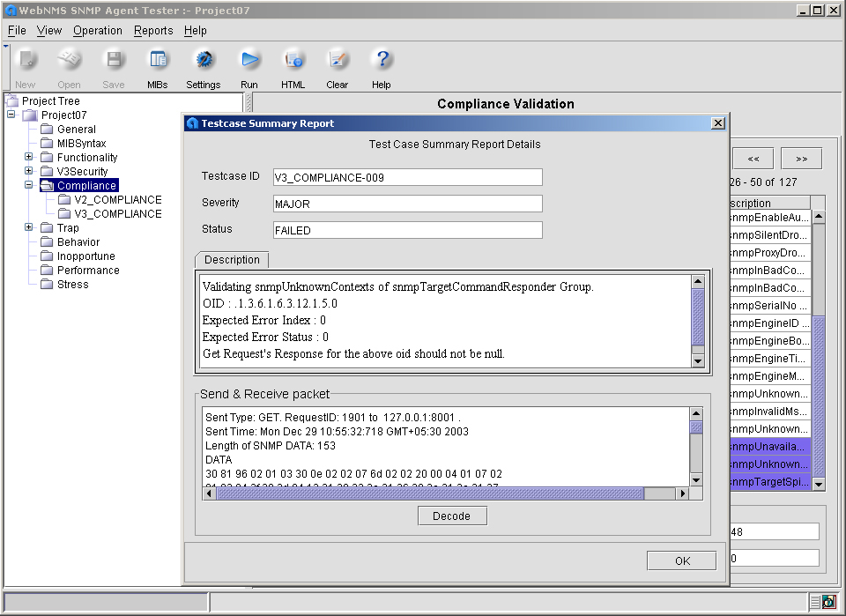Start tests with the Run icon
The height and width of the screenshot is (616, 846).
249,59
